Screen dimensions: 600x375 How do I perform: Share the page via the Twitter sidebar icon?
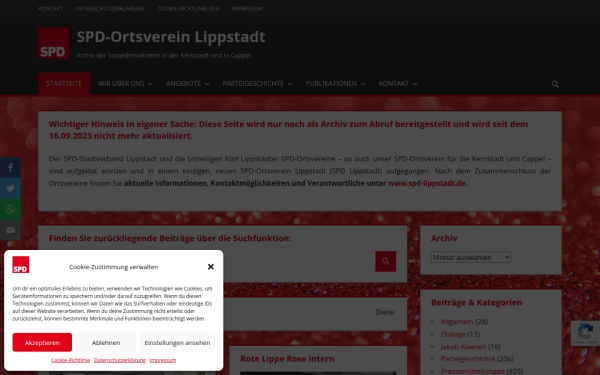pos(10,188)
